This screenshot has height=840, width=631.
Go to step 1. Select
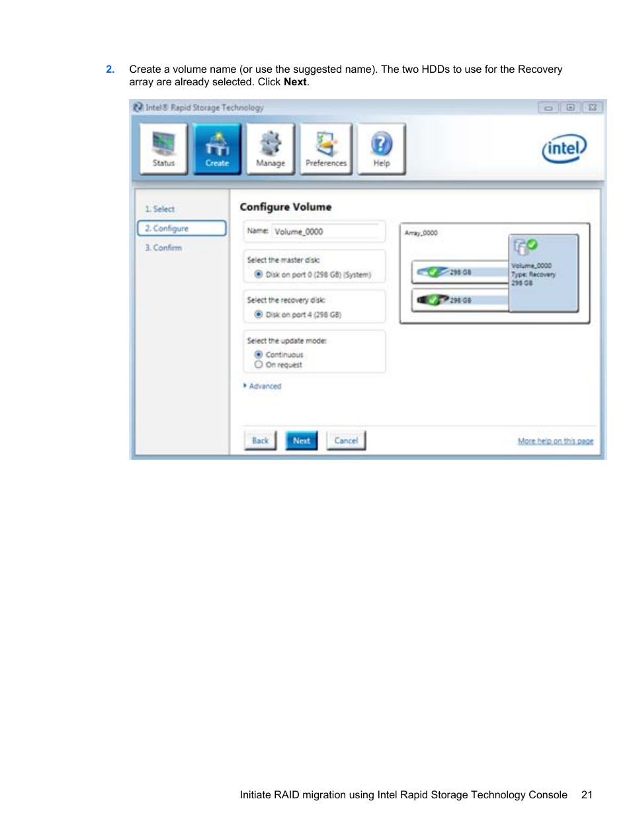160,209
